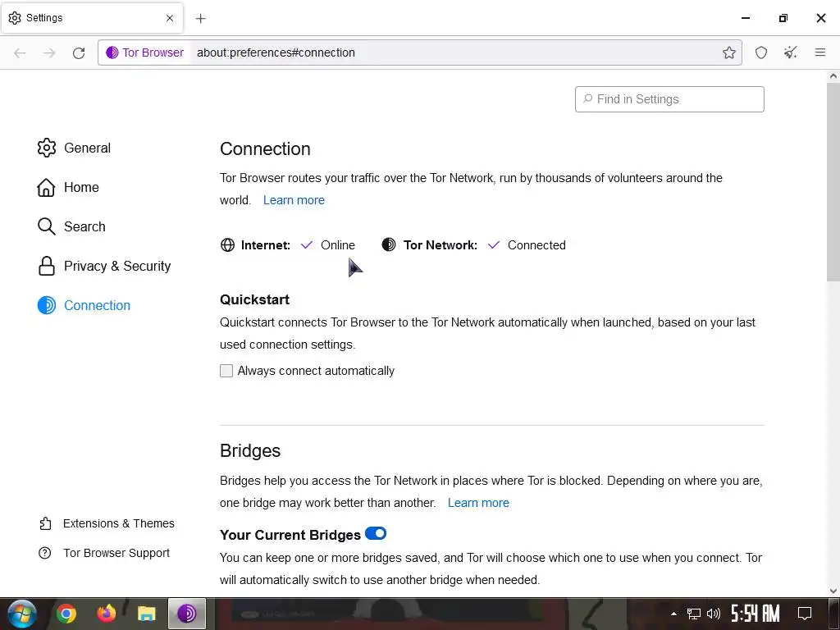Click the New Identity broom icon

click(790, 52)
